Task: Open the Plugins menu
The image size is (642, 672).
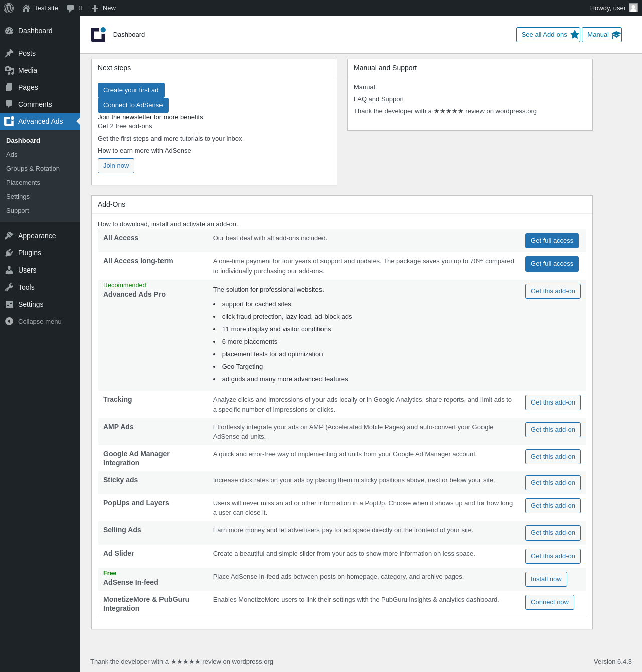Action: click(x=40, y=253)
